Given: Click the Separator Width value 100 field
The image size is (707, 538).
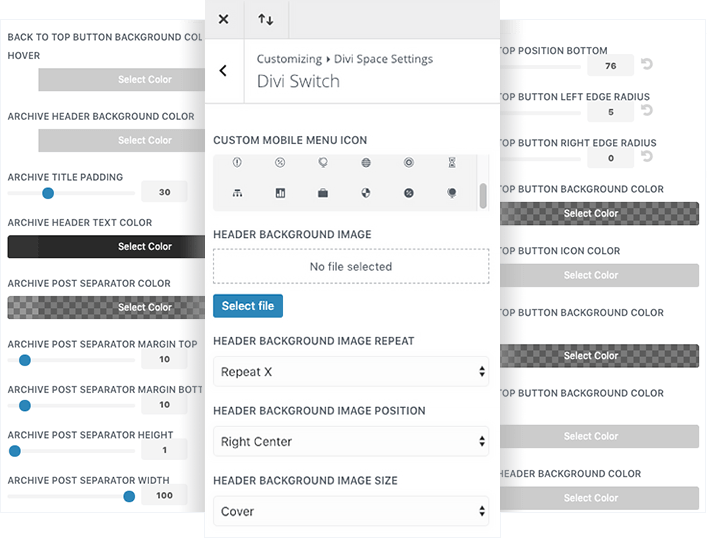Looking at the screenshot, I should point(165,495).
